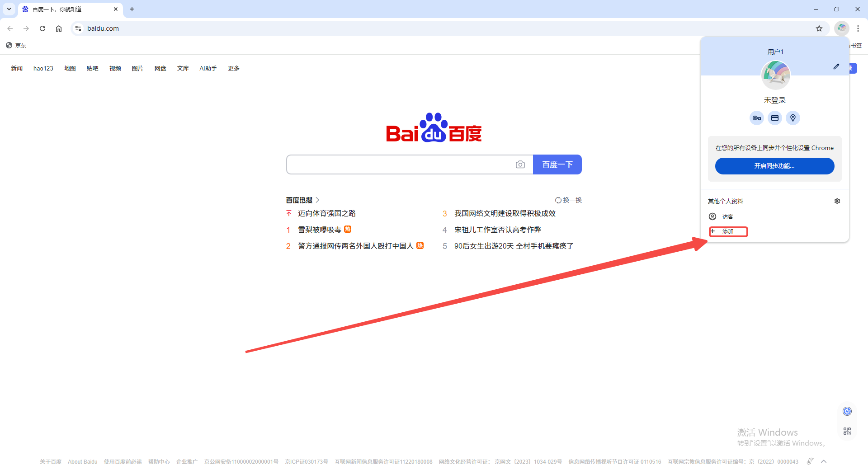Image resolution: width=868 pixels, height=470 pixels.
Task: Bookmark this page with the star icon
Action: [819, 28]
